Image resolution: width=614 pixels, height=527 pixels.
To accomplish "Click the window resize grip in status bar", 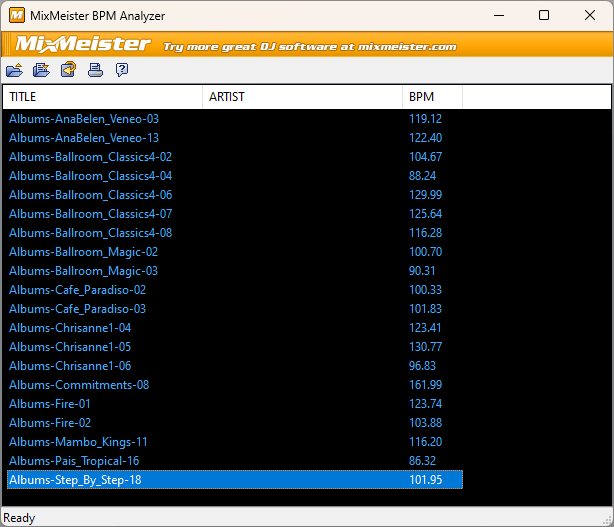I will (608, 520).
